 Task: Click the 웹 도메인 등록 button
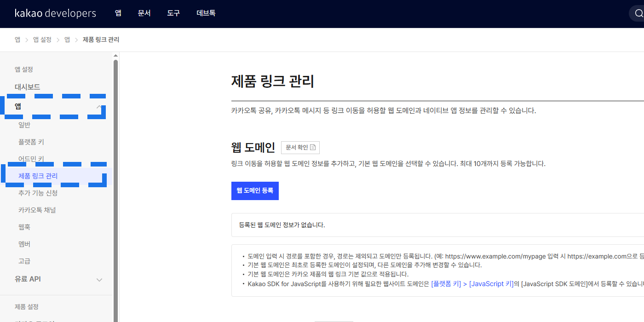(255, 191)
